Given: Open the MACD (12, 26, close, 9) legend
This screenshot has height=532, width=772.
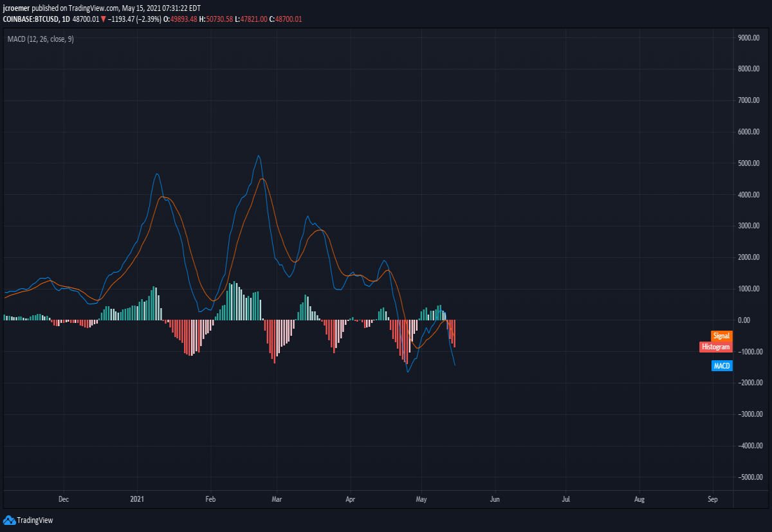Looking at the screenshot, I should coord(40,39).
